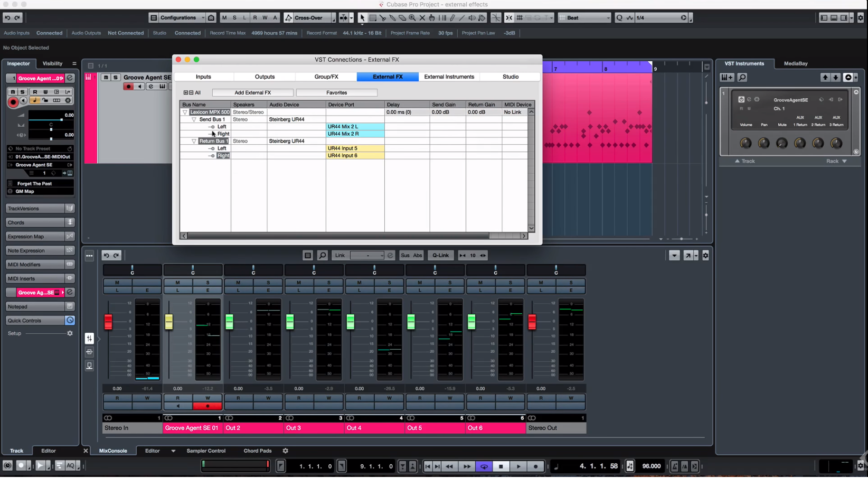
Task: Select the Line tool in the toolbar
Action: point(462,18)
